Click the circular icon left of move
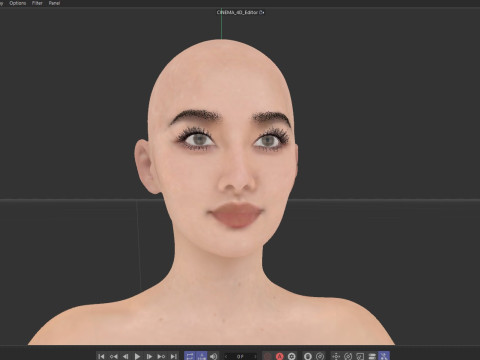The height and width of the screenshot is (360, 480). [x=320, y=356]
